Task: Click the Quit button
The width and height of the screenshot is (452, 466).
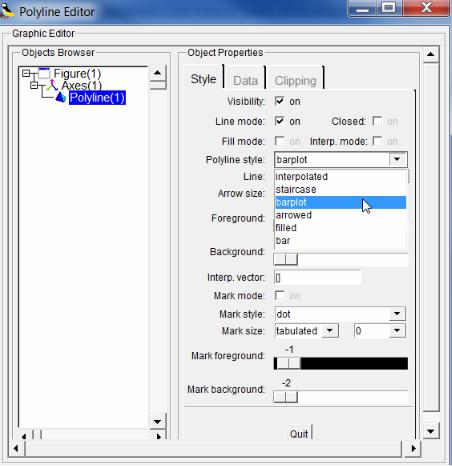Action: click(x=299, y=434)
